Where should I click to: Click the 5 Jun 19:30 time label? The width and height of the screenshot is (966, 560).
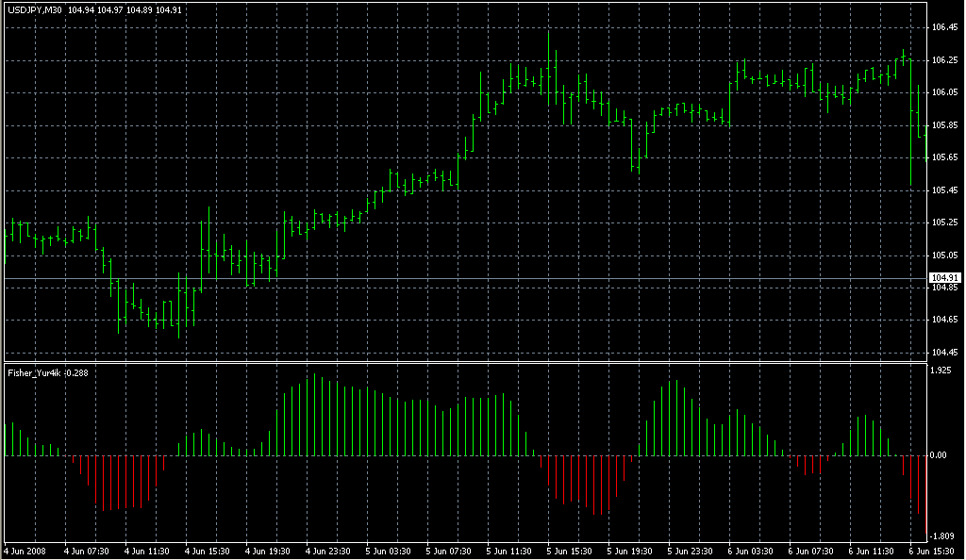[x=629, y=552]
